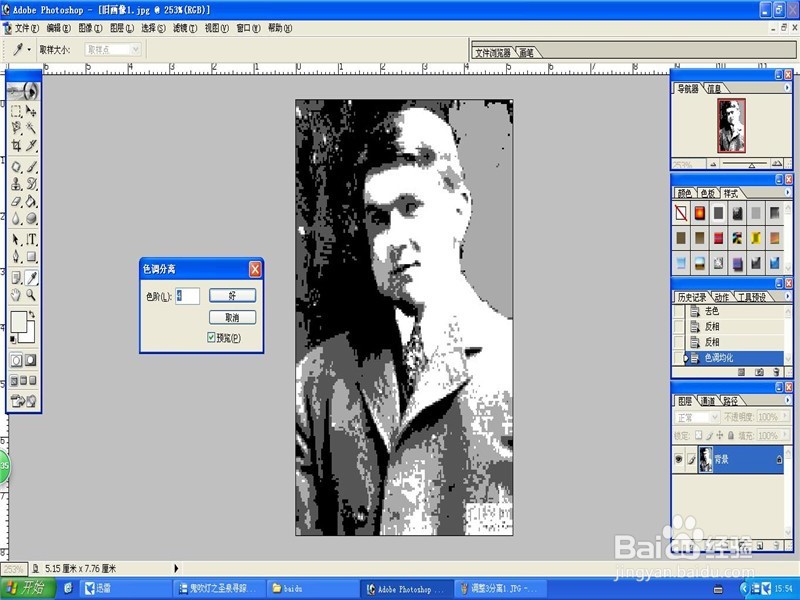The height and width of the screenshot is (600, 800).
Task: Open the baidu folder taskbar button
Action: [311, 588]
